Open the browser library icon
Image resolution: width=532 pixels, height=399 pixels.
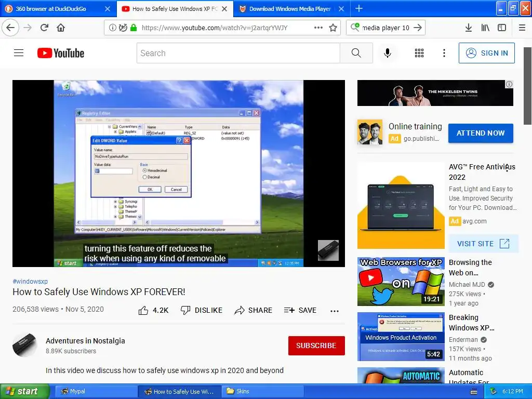[485, 28]
